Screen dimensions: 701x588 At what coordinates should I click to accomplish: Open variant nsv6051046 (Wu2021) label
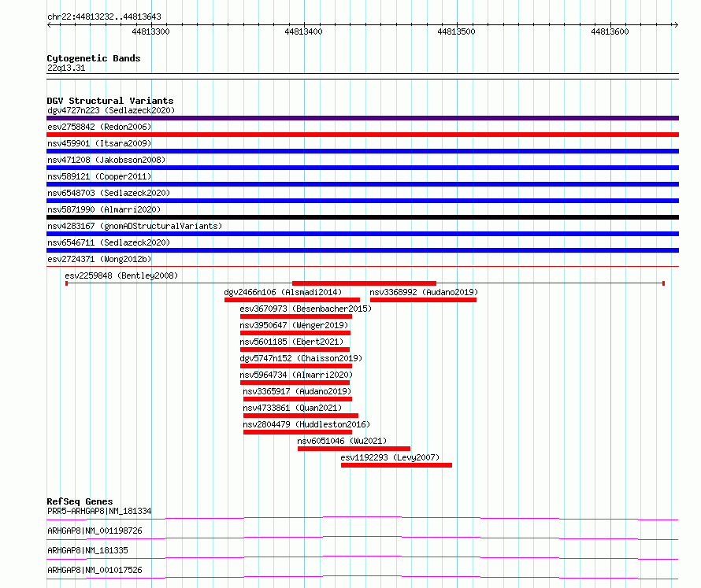click(x=342, y=441)
